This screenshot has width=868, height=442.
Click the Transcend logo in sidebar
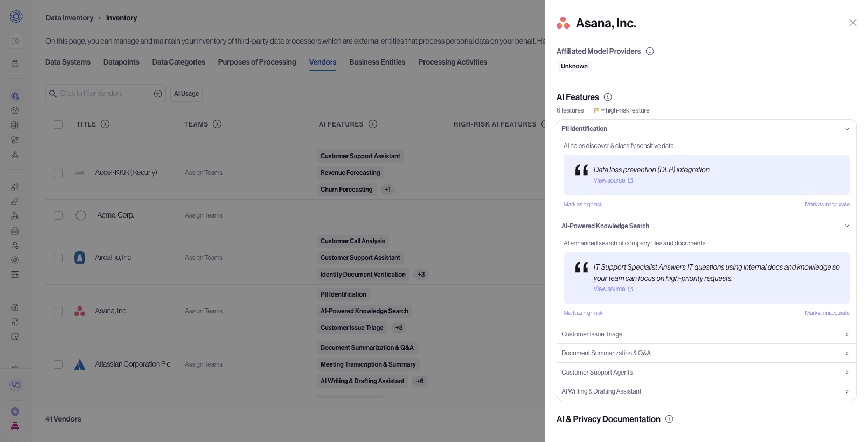16,17
